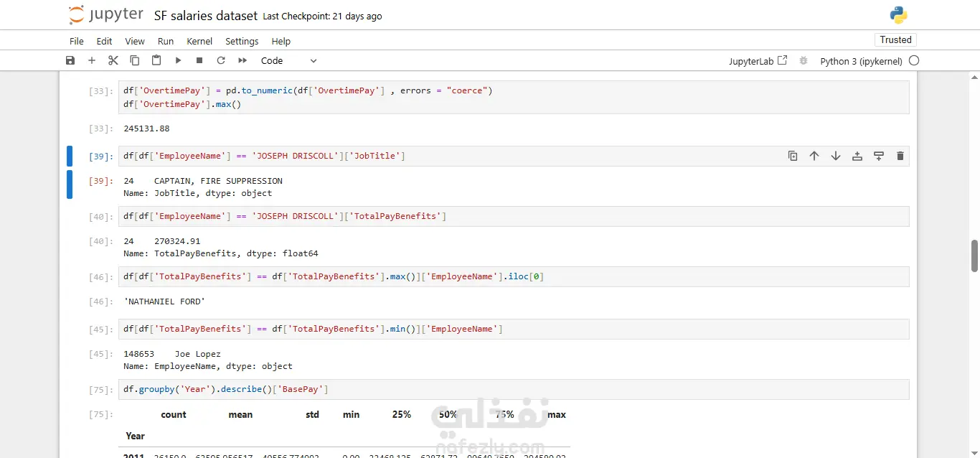Viewport: 980px width, 458px height.
Task: Run the selected cell with play icon
Action: (178, 61)
